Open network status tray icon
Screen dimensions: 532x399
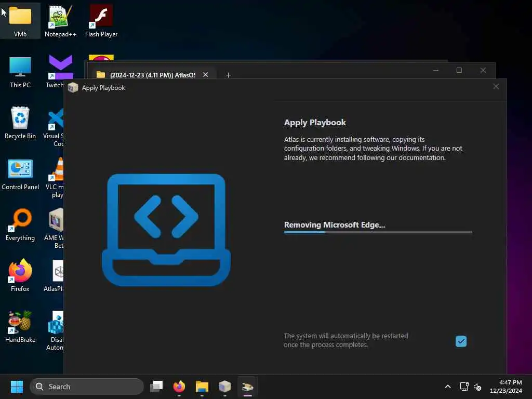pyautogui.click(x=464, y=387)
